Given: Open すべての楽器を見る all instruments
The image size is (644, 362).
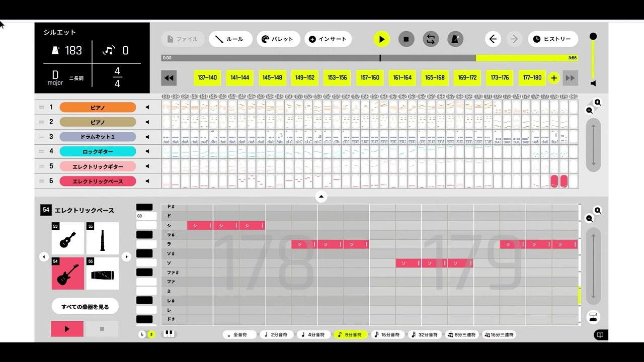Looking at the screenshot, I should (85, 306).
